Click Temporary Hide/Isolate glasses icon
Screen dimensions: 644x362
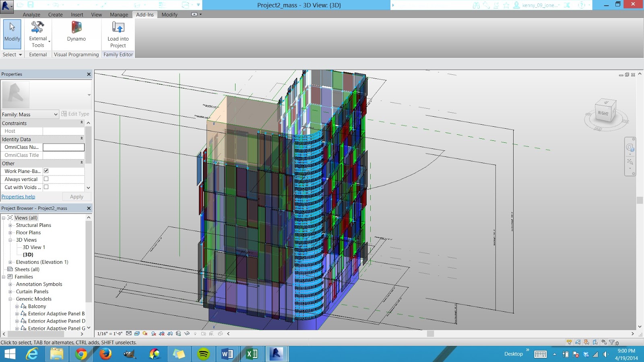click(186, 333)
